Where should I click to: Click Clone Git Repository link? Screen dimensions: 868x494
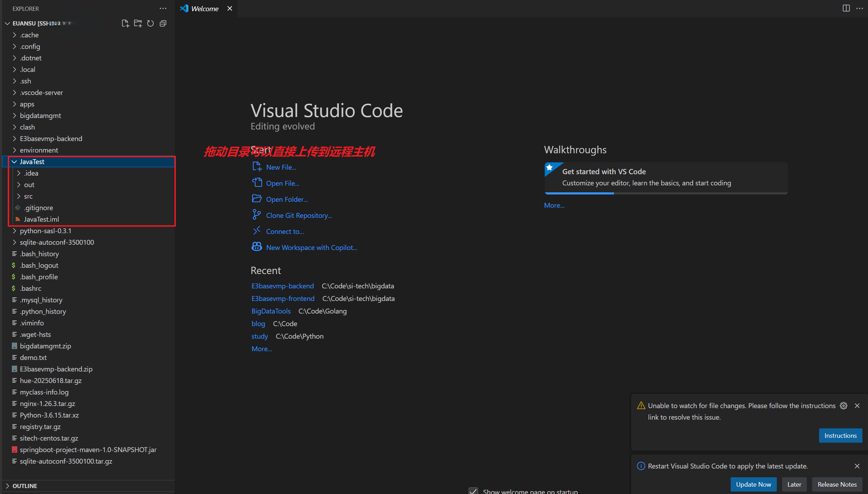[x=299, y=215]
